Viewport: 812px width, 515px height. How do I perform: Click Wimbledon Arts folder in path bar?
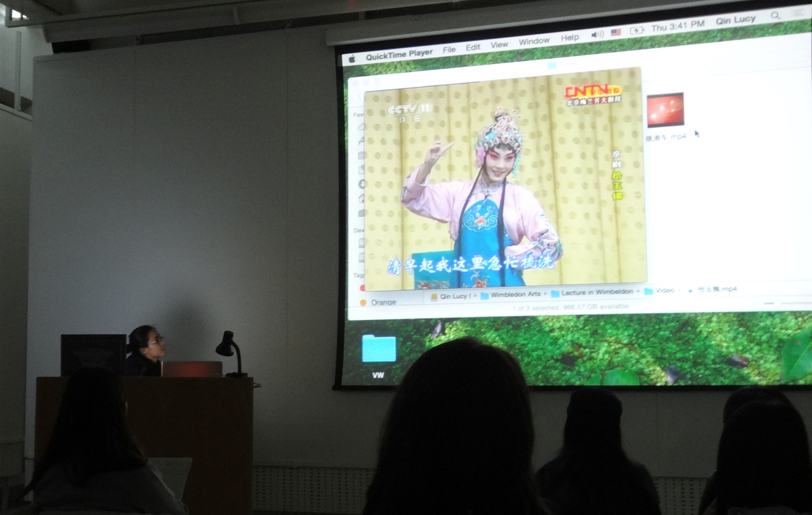click(510, 294)
